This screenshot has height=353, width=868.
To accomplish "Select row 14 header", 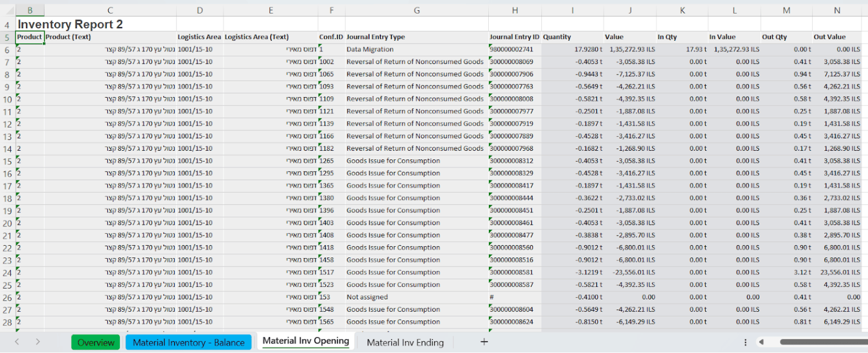I will pyautogui.click(x=7, y=149).
